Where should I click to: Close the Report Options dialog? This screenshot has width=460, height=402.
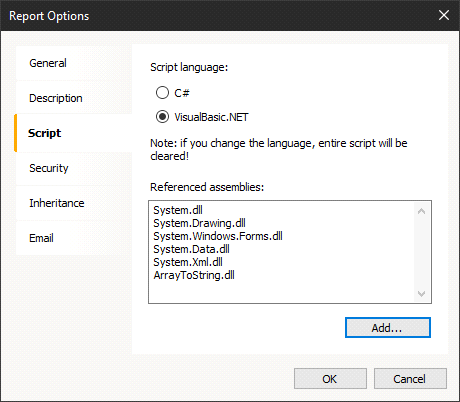pyautogui.click(x=444, y=15)
